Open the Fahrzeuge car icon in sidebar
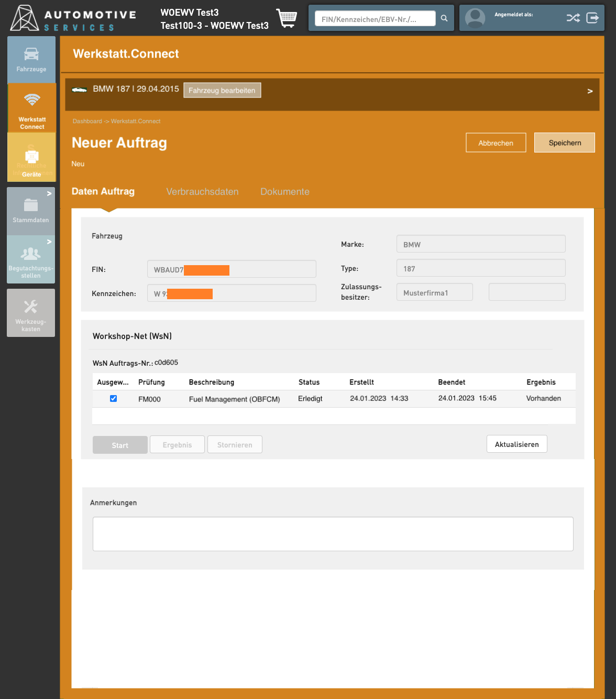The height and width of the screenshot is (699, 616). click(x=31, y=54)
